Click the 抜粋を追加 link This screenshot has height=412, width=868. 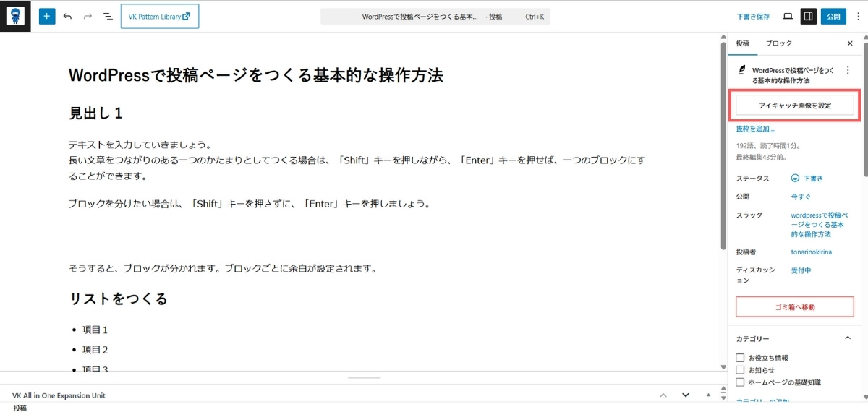click(755, 129)
